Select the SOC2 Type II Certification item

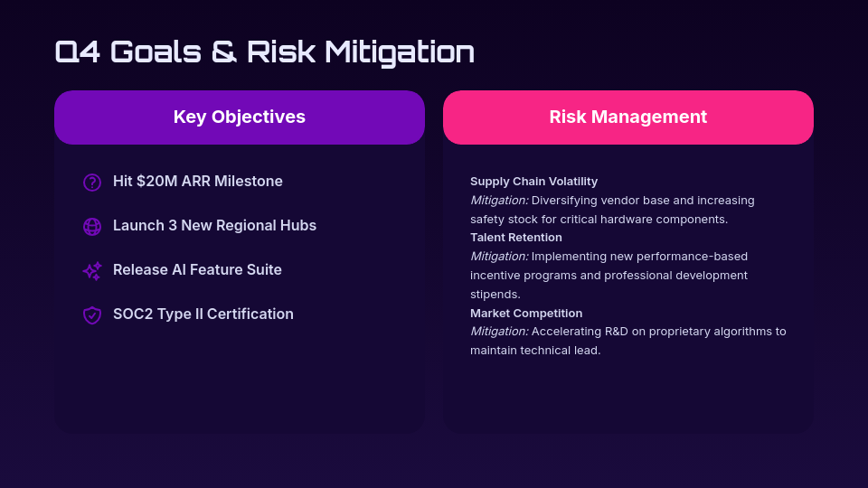pos(203,314)
